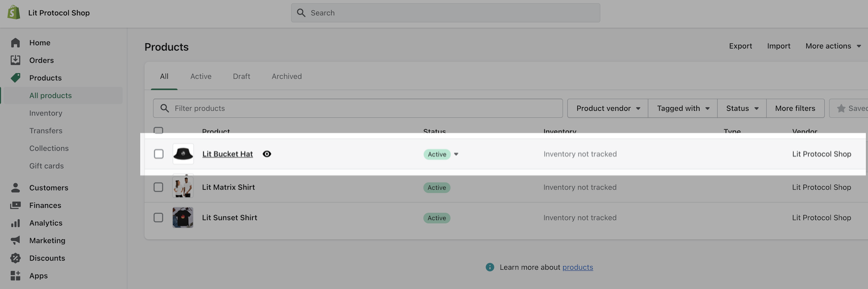The image size is (868, 289).
Task: Switch to the Active tab
Action: [x=201, y=76]
